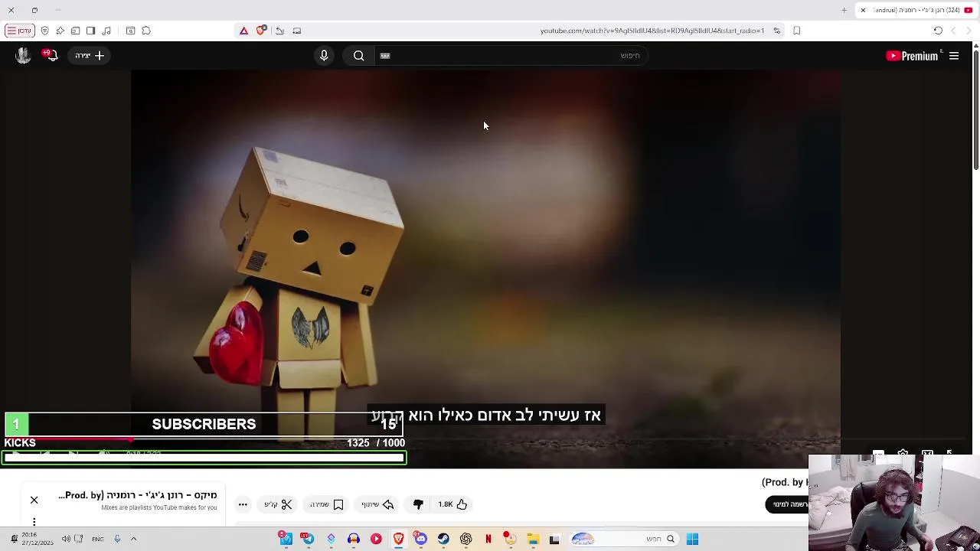Click the share (שיתוף) button

[377, 504]
